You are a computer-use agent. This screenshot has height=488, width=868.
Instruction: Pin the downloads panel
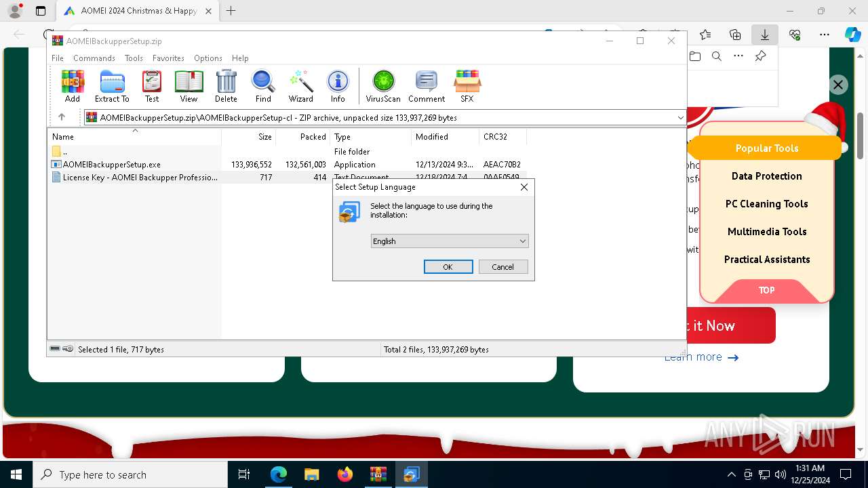click(x=760, y=56)
